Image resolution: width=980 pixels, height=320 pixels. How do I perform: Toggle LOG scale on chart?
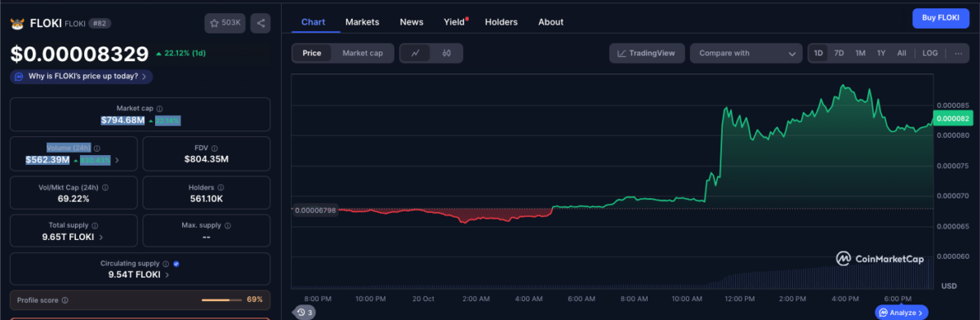pyautogui.click(x=930, y=53)
